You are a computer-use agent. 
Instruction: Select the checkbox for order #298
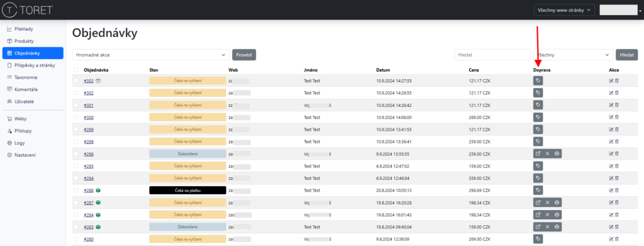pyautogui.click(x=75, y=142)
